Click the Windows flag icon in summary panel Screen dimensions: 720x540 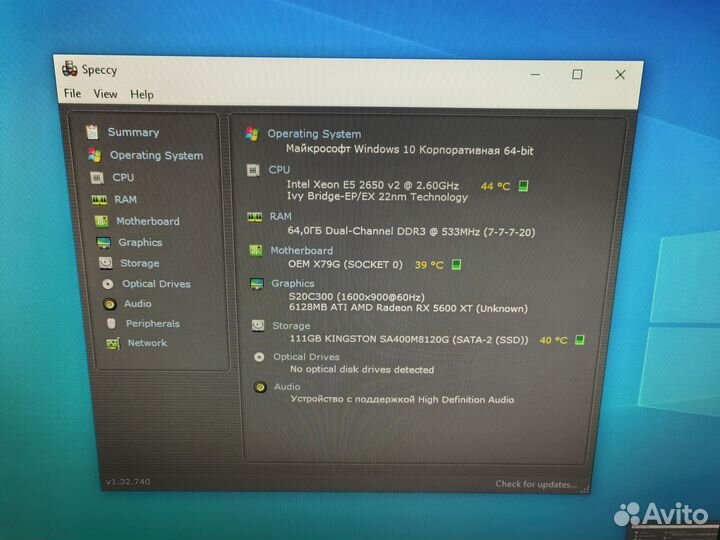pyautogui.click(x=252, y=134)
